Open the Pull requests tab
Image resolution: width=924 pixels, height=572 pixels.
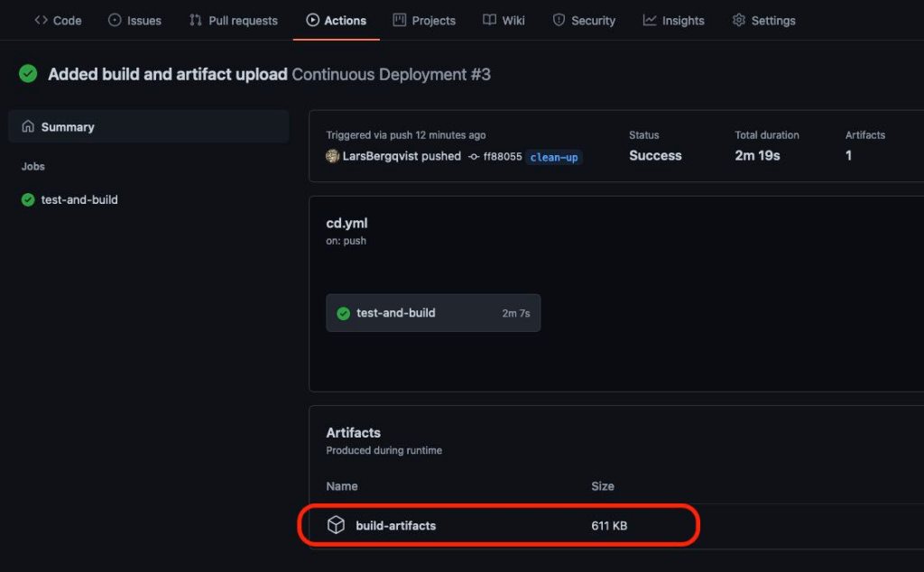click(x=234, y=20)
